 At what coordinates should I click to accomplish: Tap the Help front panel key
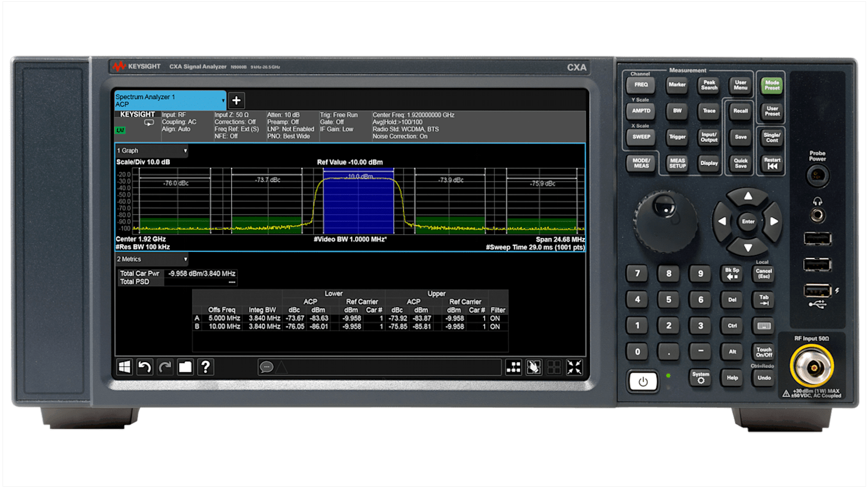(732, 378)
